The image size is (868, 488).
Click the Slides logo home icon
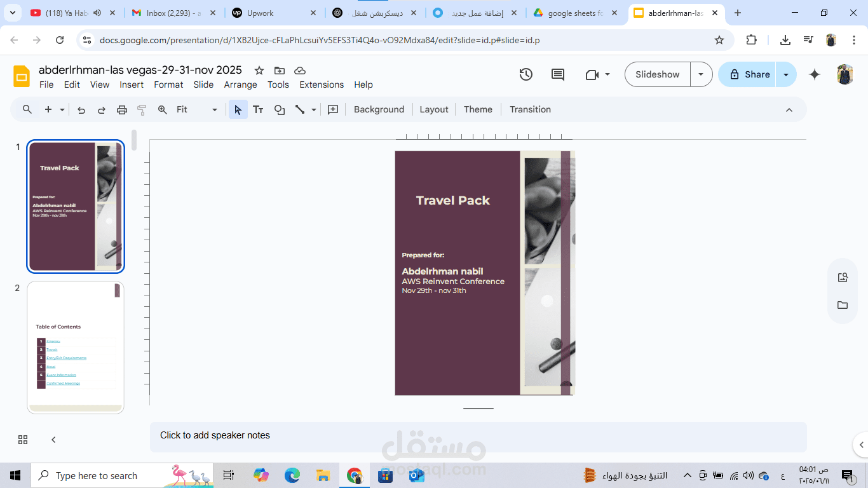[22, 76]
